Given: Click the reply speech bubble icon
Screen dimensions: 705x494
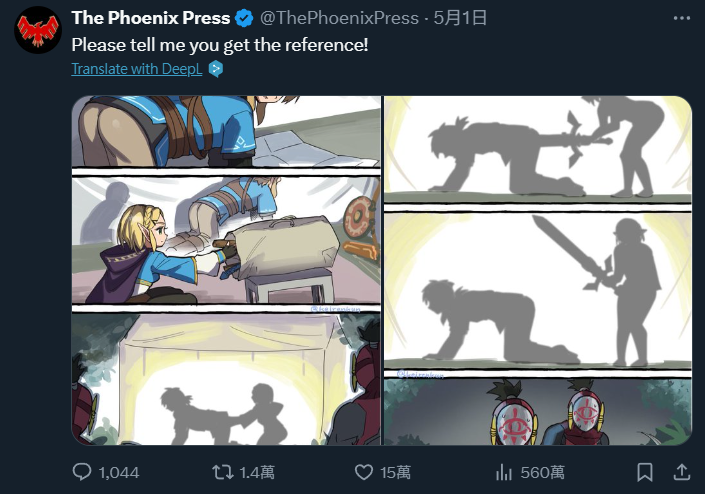Looking at the screenshot, I should [82, 472].
